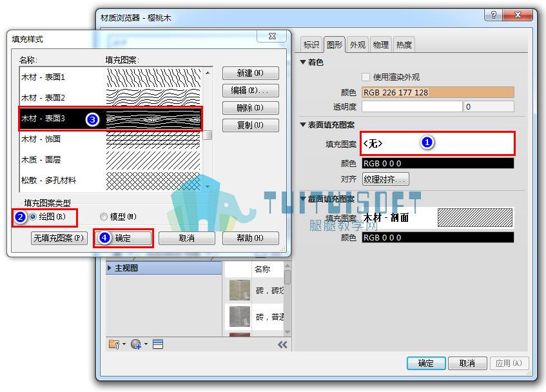Switch to the 标识 tab
Image resolution: width=546 pixels, height=392 pixels.
pos(311,45)
